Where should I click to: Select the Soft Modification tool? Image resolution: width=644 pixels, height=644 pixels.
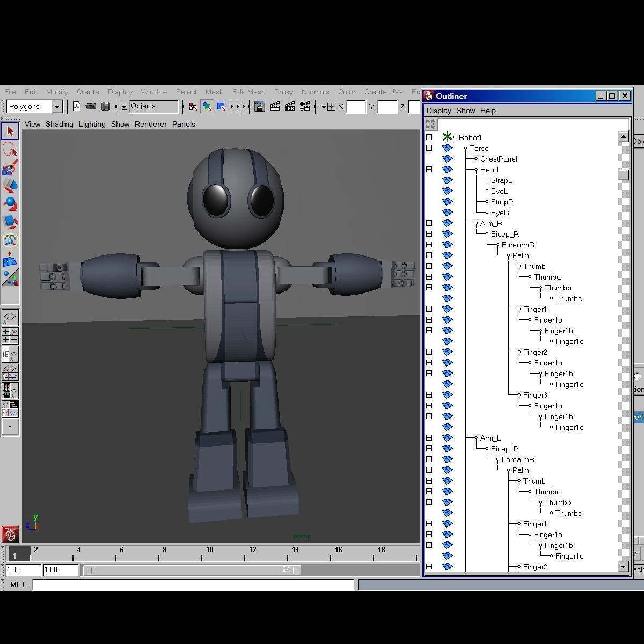10,260
